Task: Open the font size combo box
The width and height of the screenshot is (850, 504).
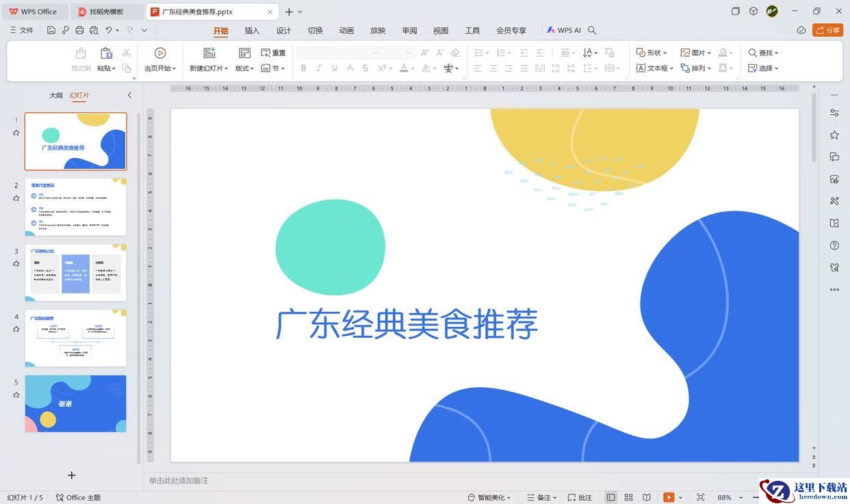Action: pyautogui.click(x=398, y=53)
